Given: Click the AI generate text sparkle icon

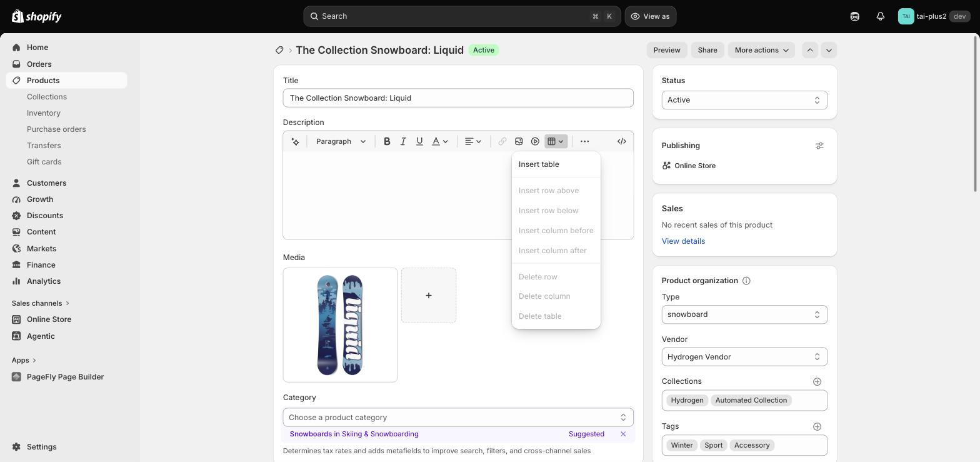Looking at the screenshot, I should point(295,141).
